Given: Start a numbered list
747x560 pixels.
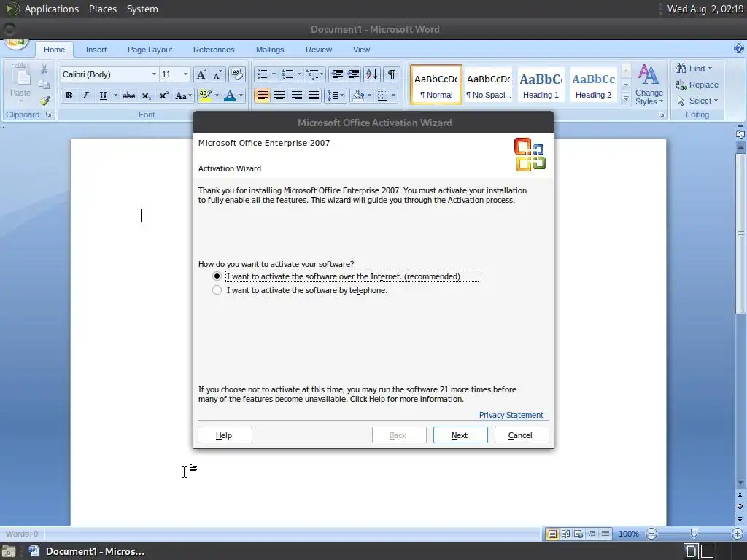Looking at the screenshot, I should pyautogui.click(x=287, y=74).
